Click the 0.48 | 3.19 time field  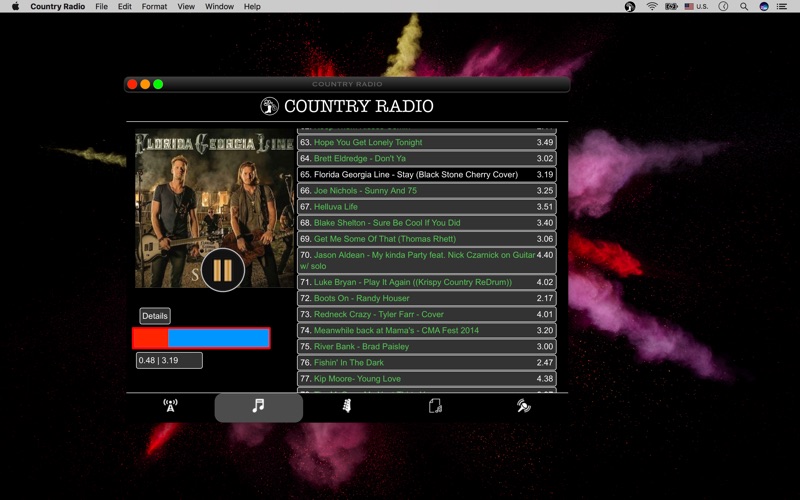click(x=169, y=360)
